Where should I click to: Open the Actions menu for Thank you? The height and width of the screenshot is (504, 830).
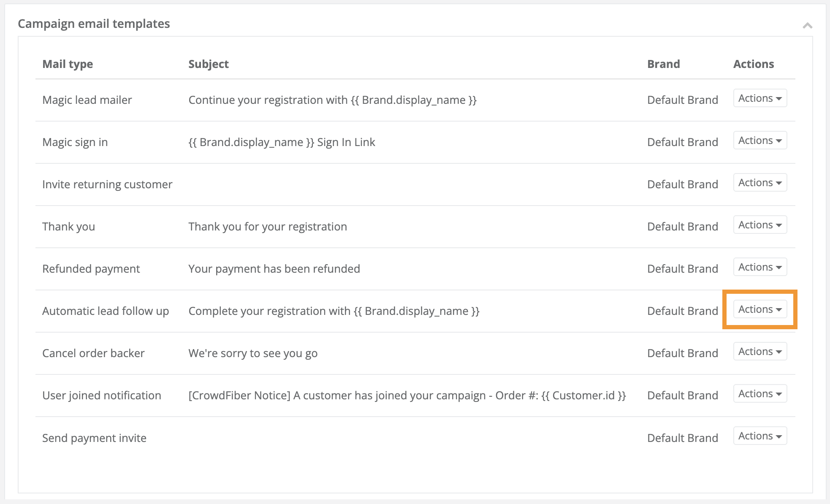click(759, 225)
